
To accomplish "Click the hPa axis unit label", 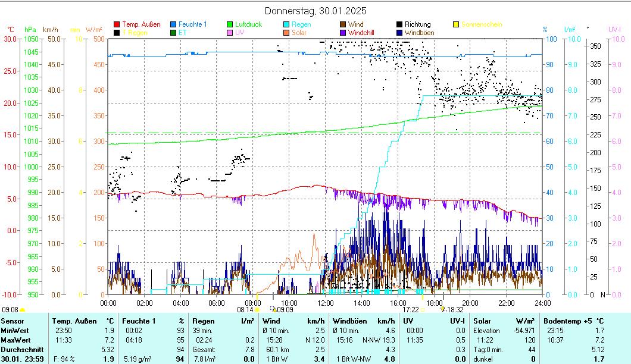I will click(30, 29).
